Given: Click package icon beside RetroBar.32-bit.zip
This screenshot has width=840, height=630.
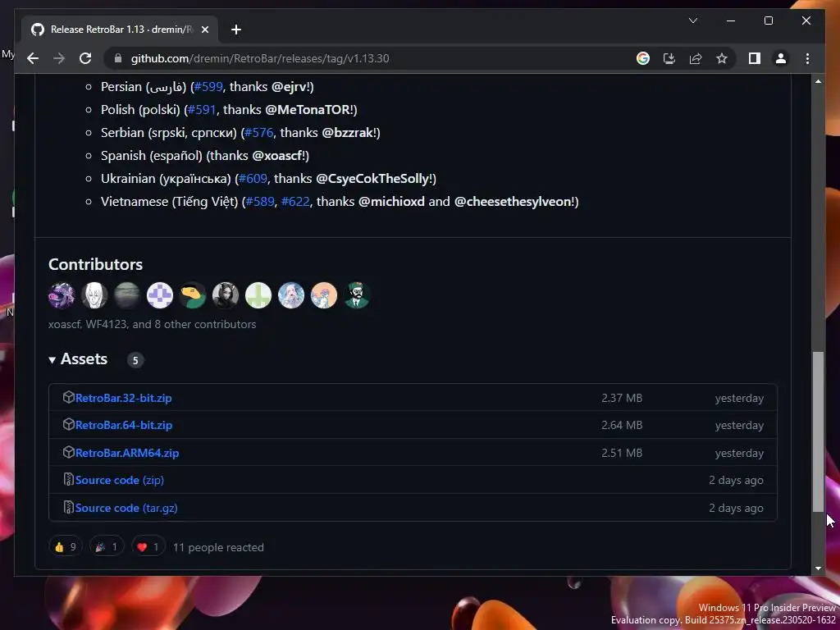Looking at the screenshot, I should pyautogui.click(x=69, y=397).
